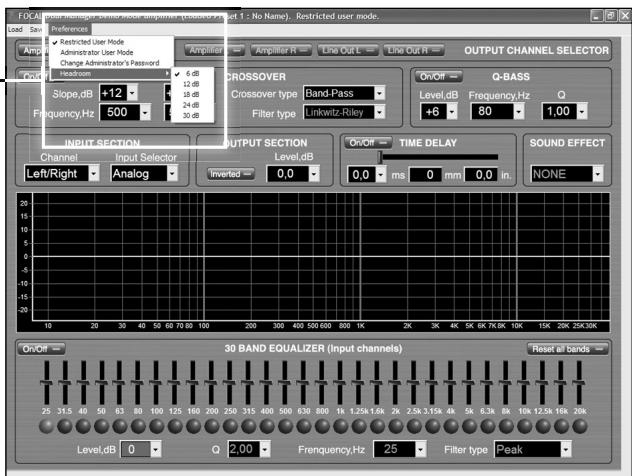Toggle Q-Bass On/Off button
Viewport: 632px width, 476px height.
coord(439,76)
